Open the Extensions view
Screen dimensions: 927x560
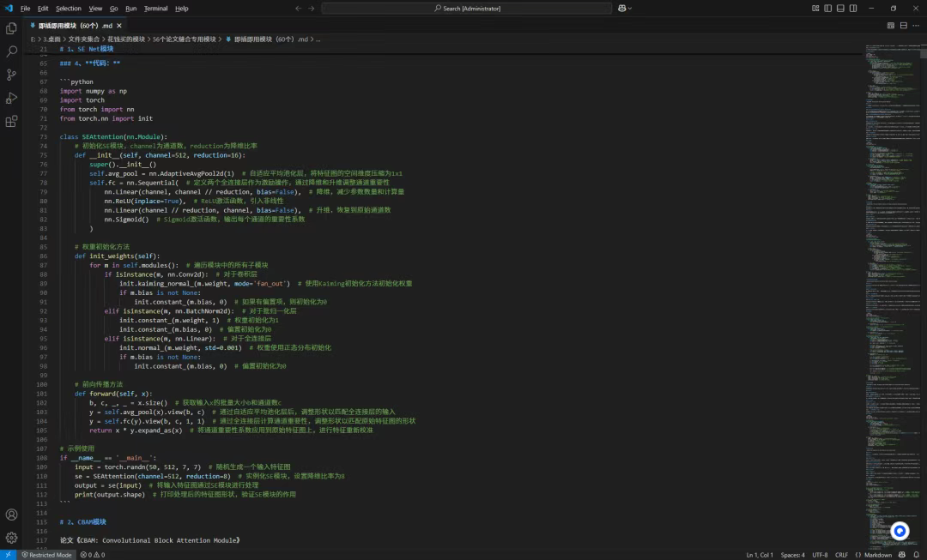11,121
